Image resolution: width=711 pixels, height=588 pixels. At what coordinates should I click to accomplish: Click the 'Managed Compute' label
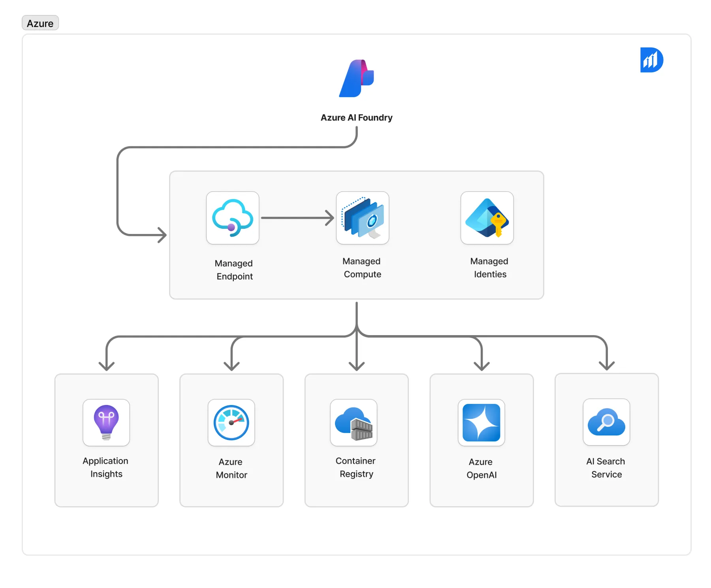362,268
